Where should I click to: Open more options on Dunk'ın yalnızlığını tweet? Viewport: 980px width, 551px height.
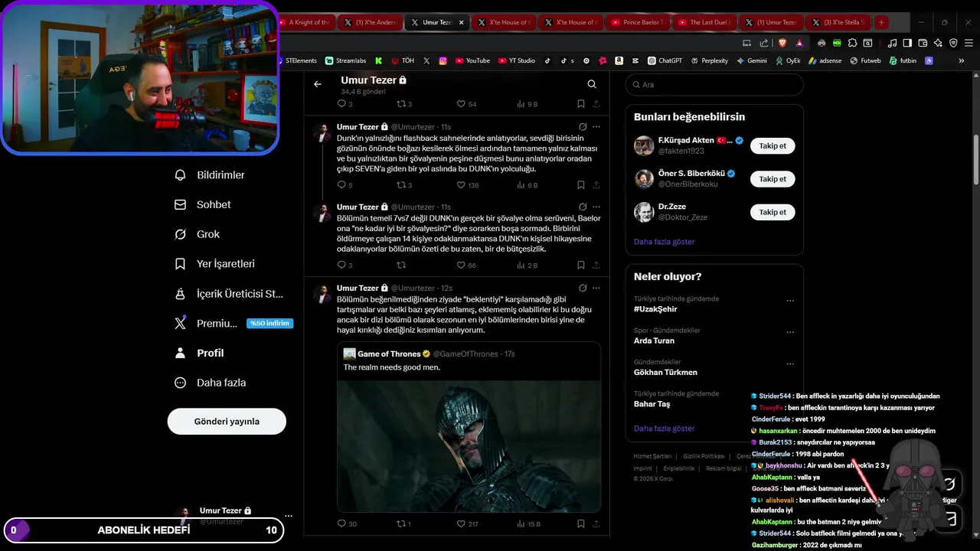[596, 126]
